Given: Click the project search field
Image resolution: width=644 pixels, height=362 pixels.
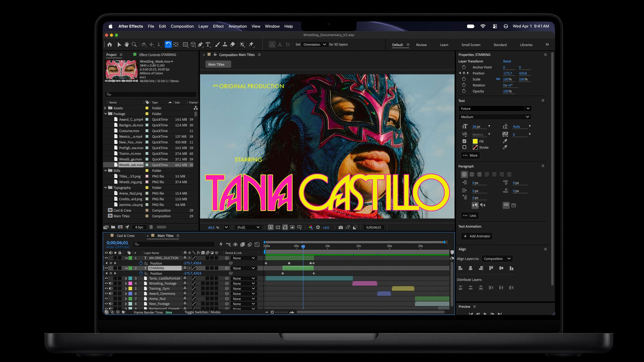Looking at the screenshot, I should (x=151, y=94).
